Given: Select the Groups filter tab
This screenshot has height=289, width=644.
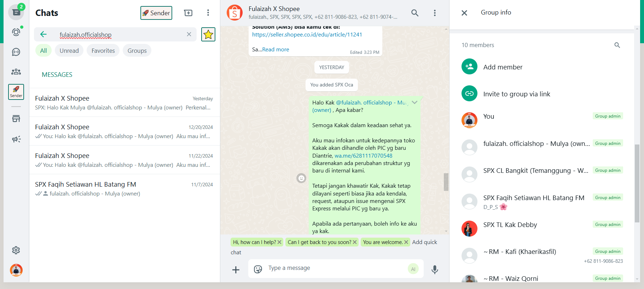Looking at the screenshot, I should click(x=137, y=51).
